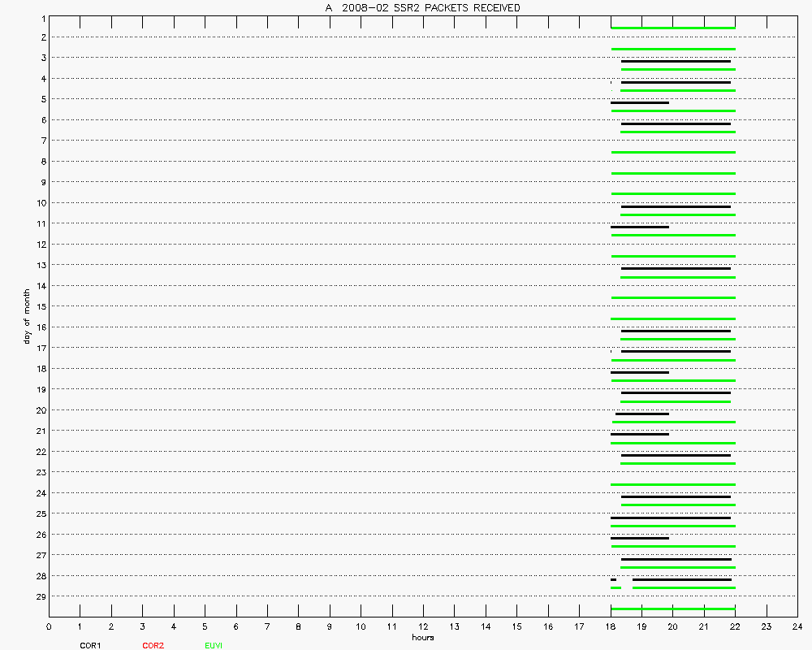Image resolution: width=812 pixels, height=650 pixels.
Task: Click day 1 label on y-axis
Action: coord(41,17)
